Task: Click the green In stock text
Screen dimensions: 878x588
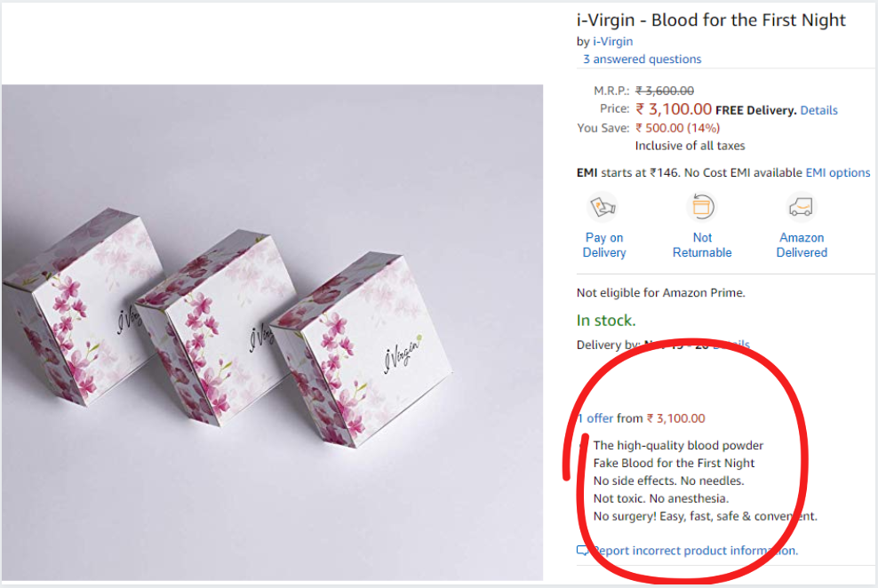Action: pyautogui.click(x=606, y=321)
